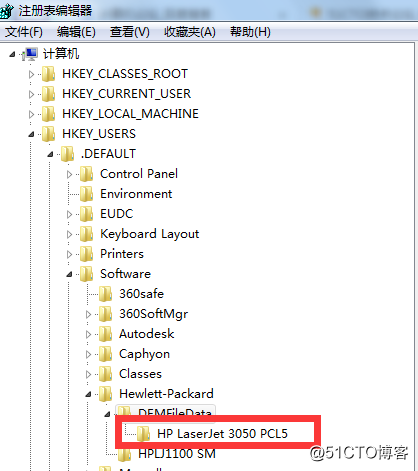
Task: Collapse the .DEFAULT key
Action: tap(50, 154)
